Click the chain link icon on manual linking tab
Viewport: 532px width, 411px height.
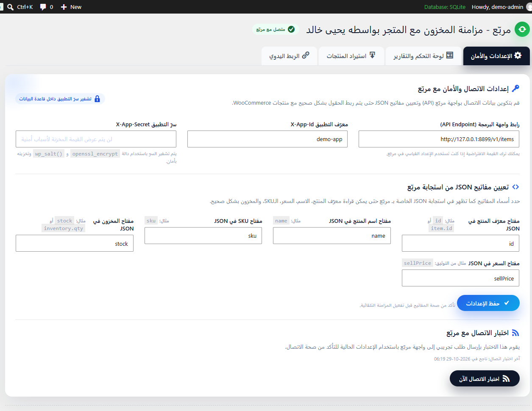coord(306,55)
